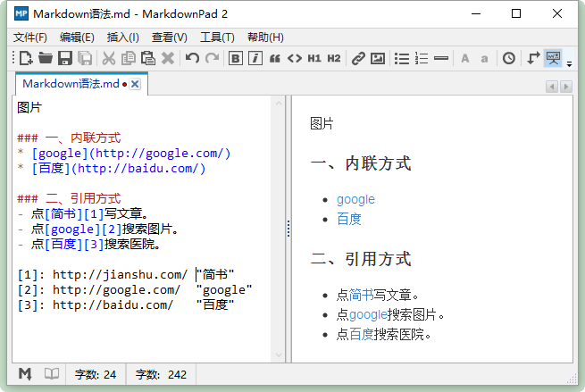Click the google link in preview list
585x392 pixels.
tap(355, 199)
